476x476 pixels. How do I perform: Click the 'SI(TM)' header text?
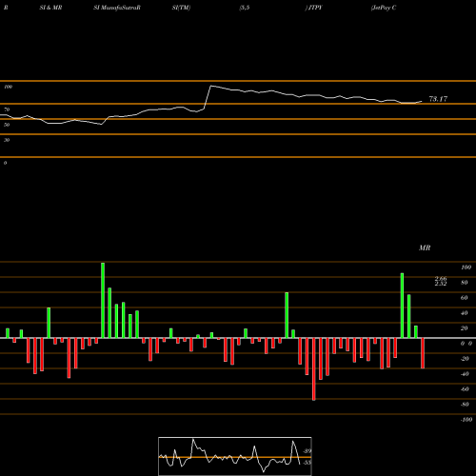(x=181, y=8)
